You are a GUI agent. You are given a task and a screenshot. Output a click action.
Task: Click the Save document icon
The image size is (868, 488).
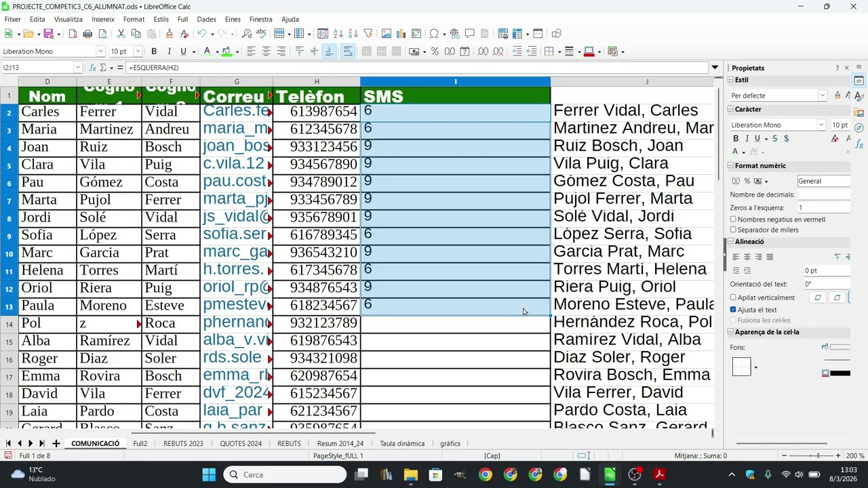(x=47, y=34)
